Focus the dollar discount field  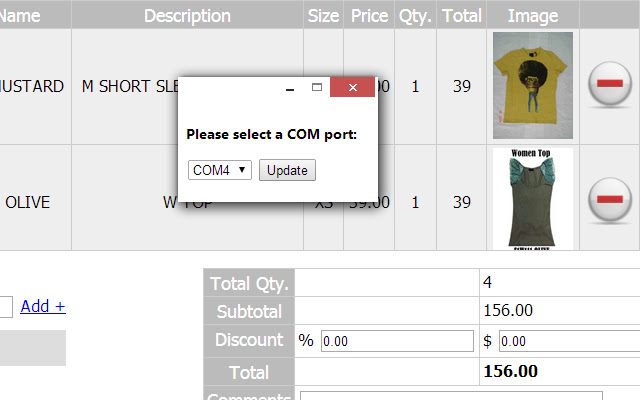click(x=569, y=341)
